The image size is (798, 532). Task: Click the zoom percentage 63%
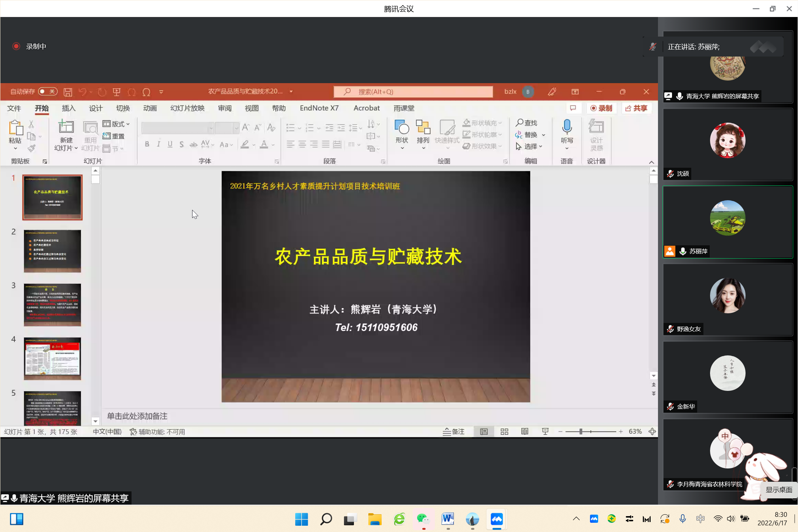pyautogui.click(x=635, y=432)
